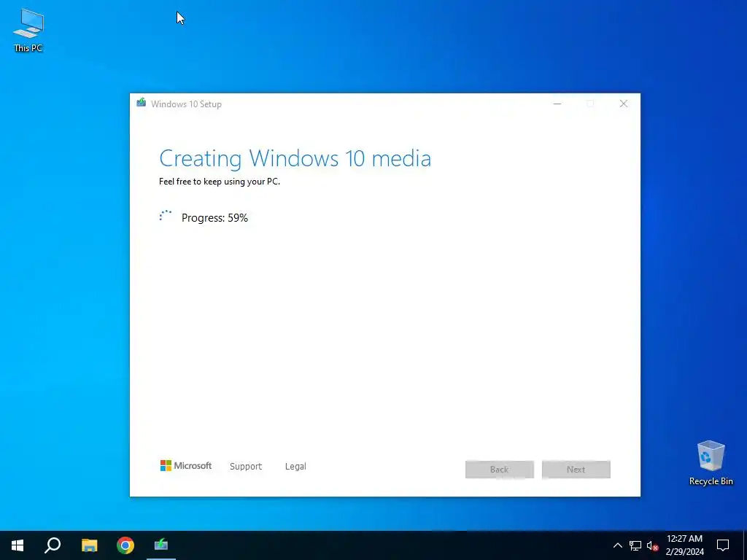Close the Windows 10 Setup window
The width and height of the screenshot is (747, 560).
pos(623,104)
